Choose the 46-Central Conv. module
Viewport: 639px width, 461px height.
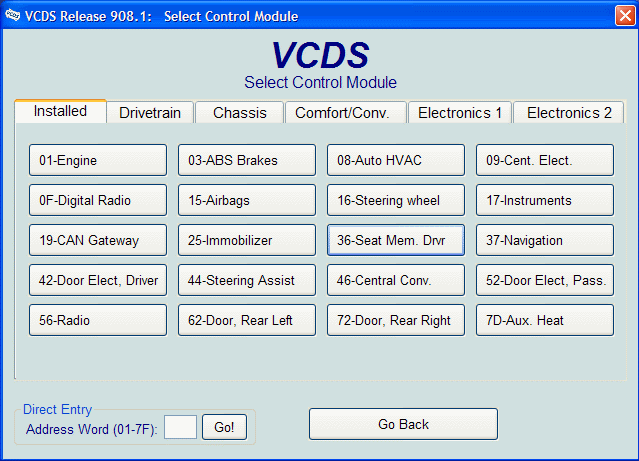(396, 280)
